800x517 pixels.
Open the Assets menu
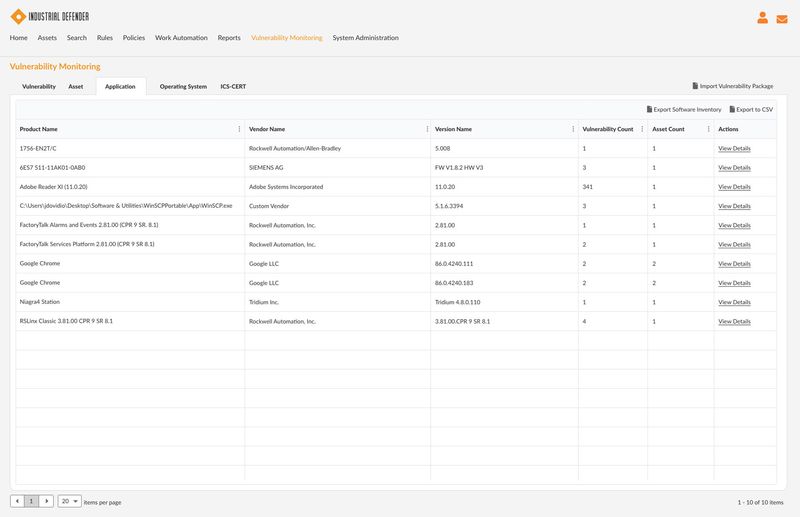[x=47, y=38]
